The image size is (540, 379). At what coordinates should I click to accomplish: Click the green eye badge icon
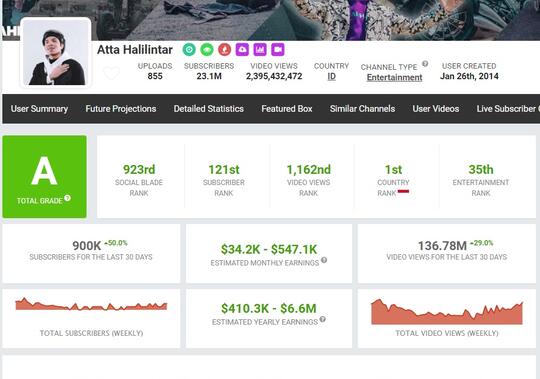pyautogui.click(x=207, y=50)
